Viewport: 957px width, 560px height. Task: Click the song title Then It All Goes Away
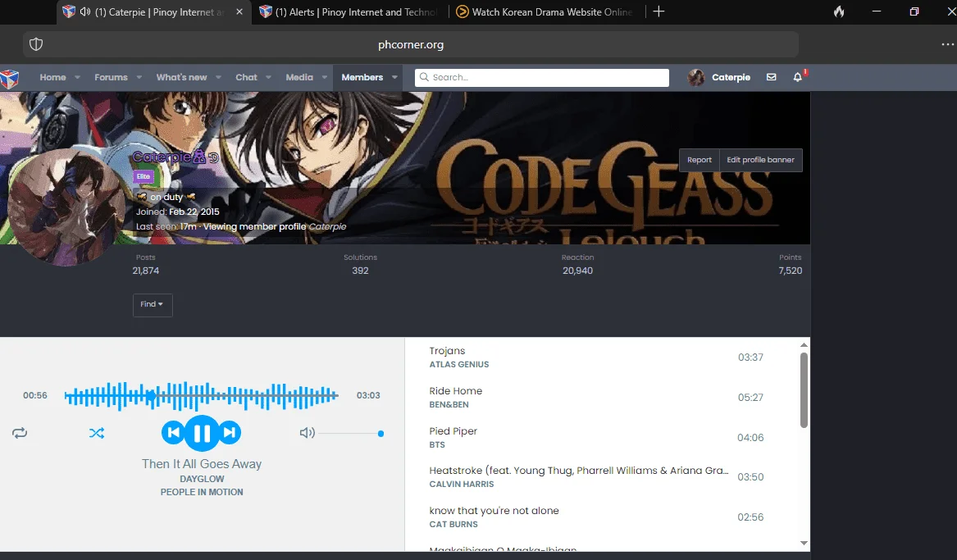click(x=202, y=464)
